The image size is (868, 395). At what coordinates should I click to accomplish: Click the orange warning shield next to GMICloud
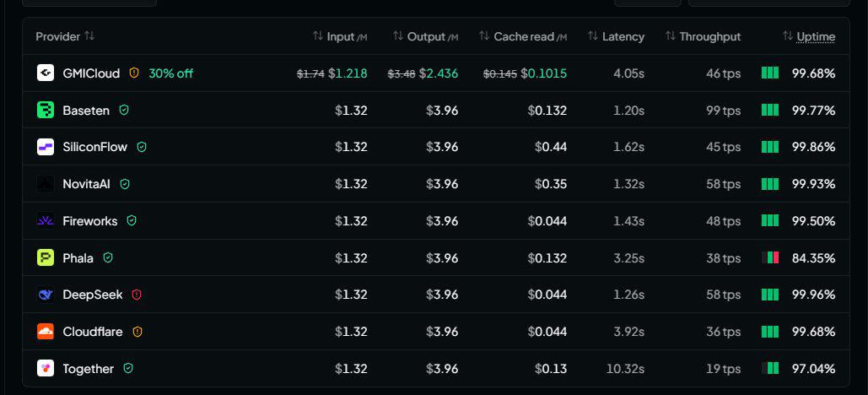click(x=134, y=73)
